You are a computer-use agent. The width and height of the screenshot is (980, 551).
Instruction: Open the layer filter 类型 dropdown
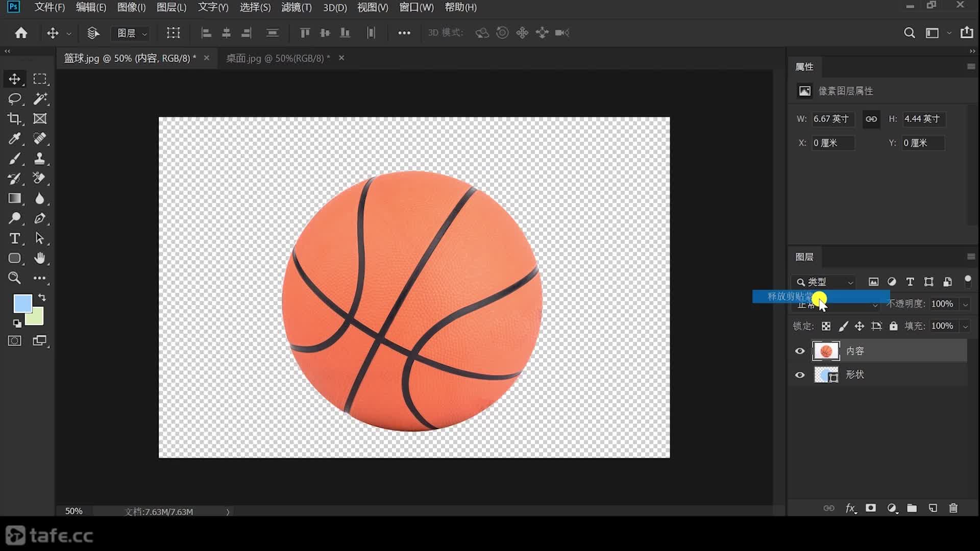[x=824, y=282]
